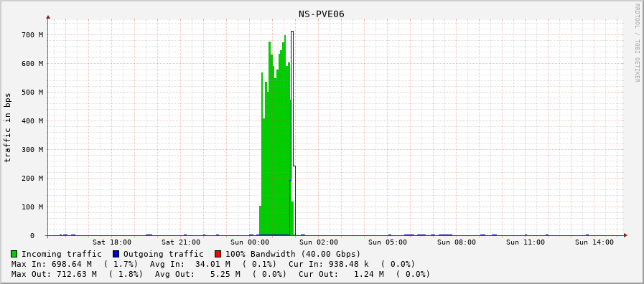The width and height of the screenshot is (644, 284).
Task: Click the 400 M y-axis label
Action: click(32, 121)
